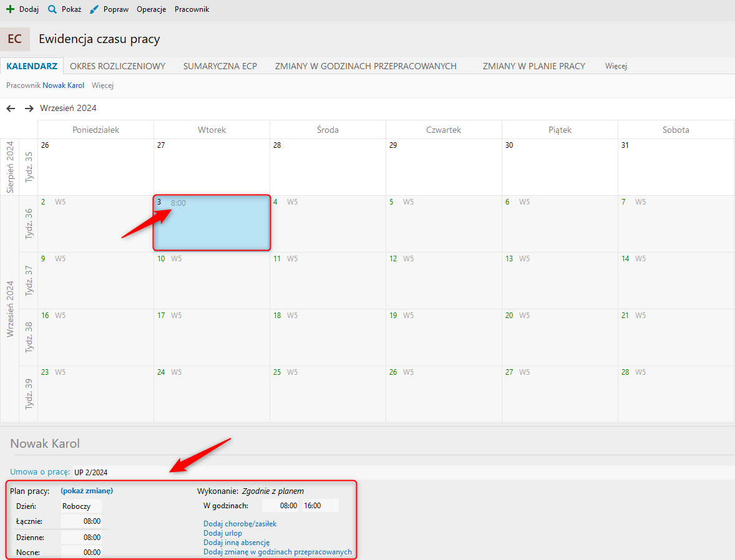Go to previous month with left arrow
Viewport: 735px width, 560px height.
(x=11, y=109)
